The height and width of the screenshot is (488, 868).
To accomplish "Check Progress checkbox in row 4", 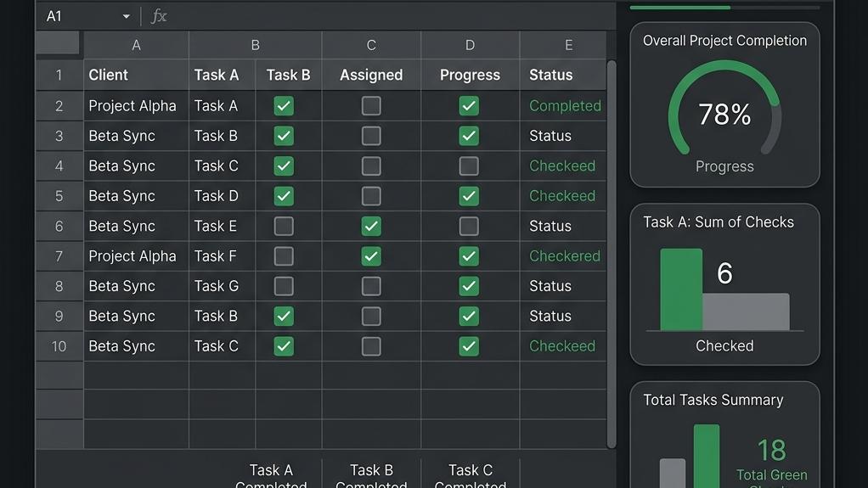I will [x=469, y=166].
